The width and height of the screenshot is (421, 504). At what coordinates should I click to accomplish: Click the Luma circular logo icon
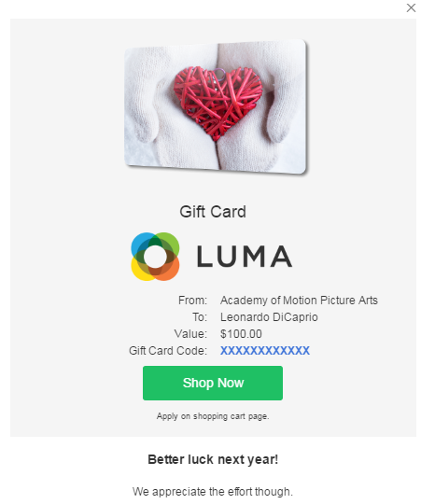pyautogui.click(x=155, y=257)
